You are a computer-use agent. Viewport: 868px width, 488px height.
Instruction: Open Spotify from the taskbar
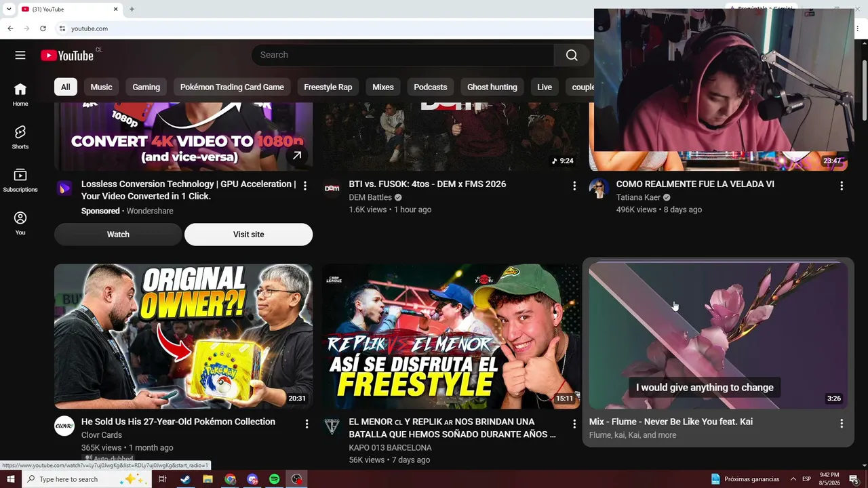coord(274,479)
